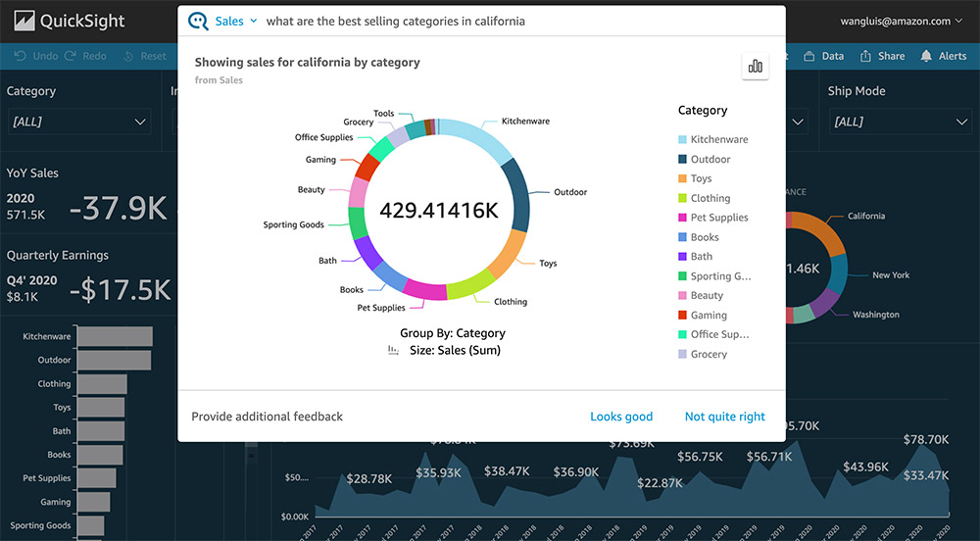The height and width of the screenshot is (541, 980).
Task: Click the Alerts bell icon
Action: point(926,56)
